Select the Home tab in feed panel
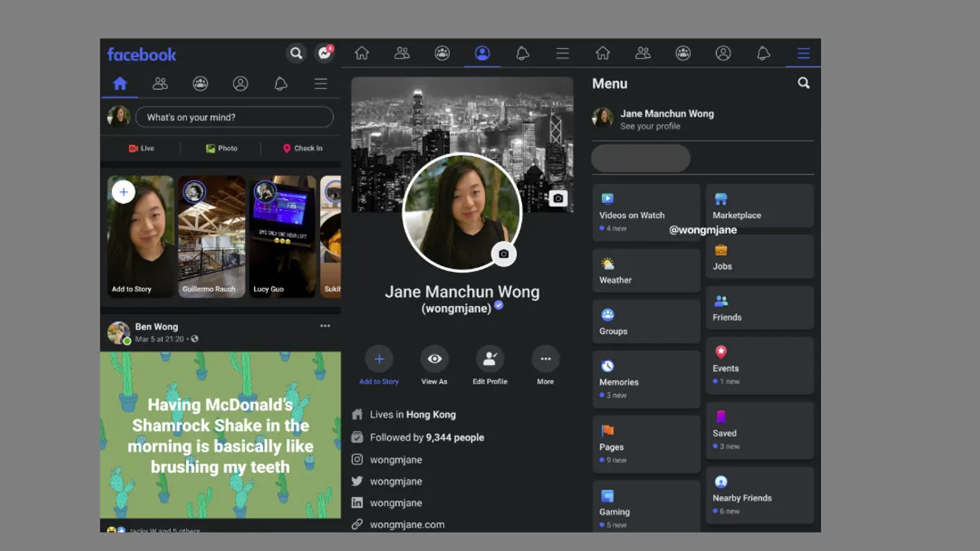 pos(120,83)
